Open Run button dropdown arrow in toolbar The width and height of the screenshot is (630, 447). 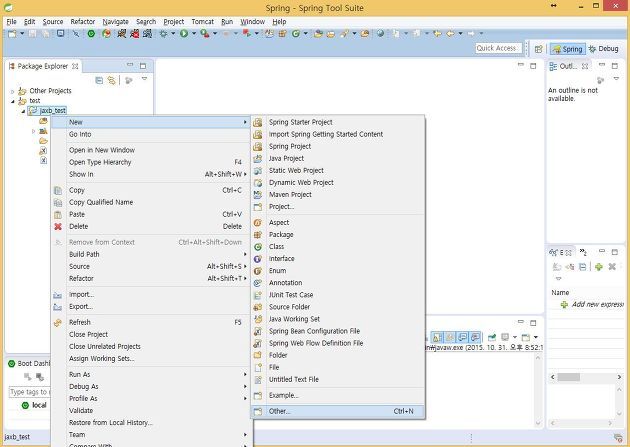193,34
